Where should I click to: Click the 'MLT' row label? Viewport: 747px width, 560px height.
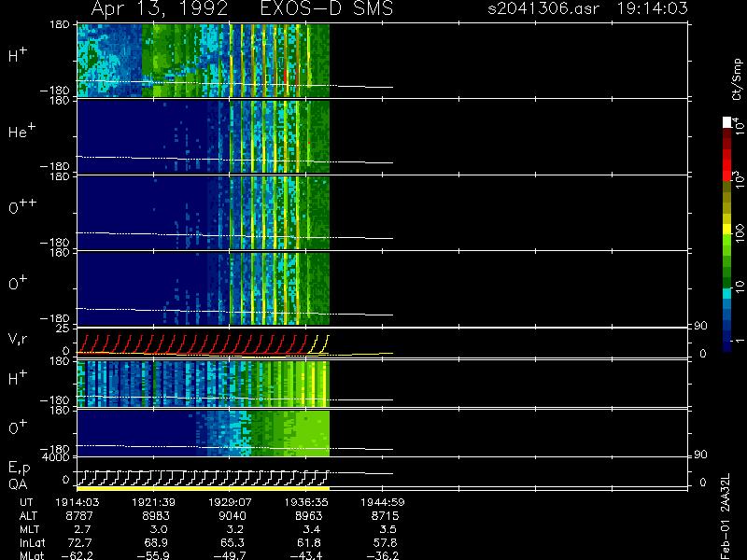tap(29, 529)
